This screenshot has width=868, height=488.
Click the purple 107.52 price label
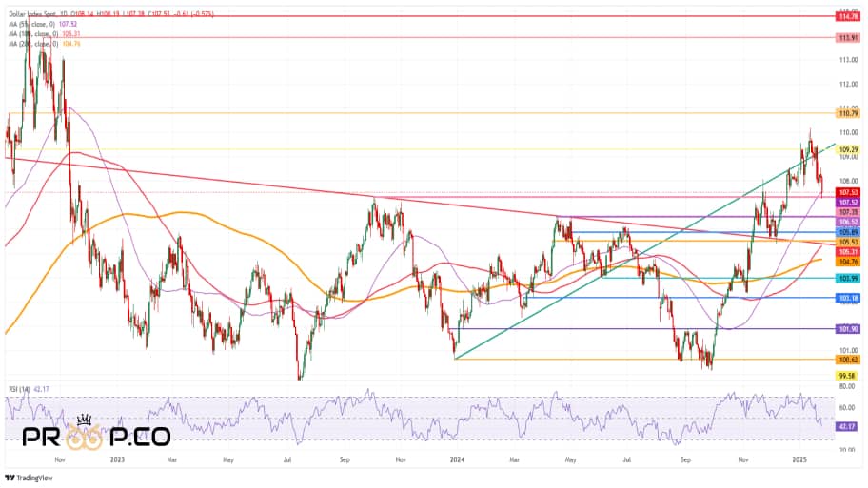pos(848,203)
